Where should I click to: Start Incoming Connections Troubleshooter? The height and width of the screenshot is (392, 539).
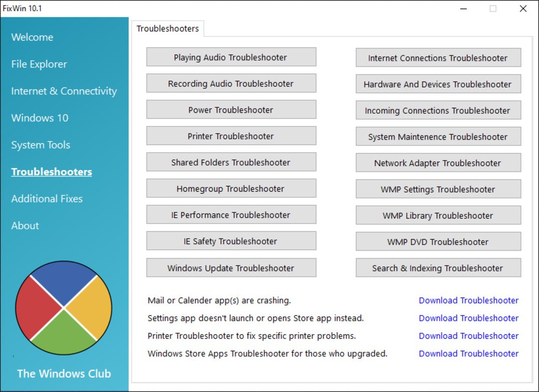click(x=438, y=110)
